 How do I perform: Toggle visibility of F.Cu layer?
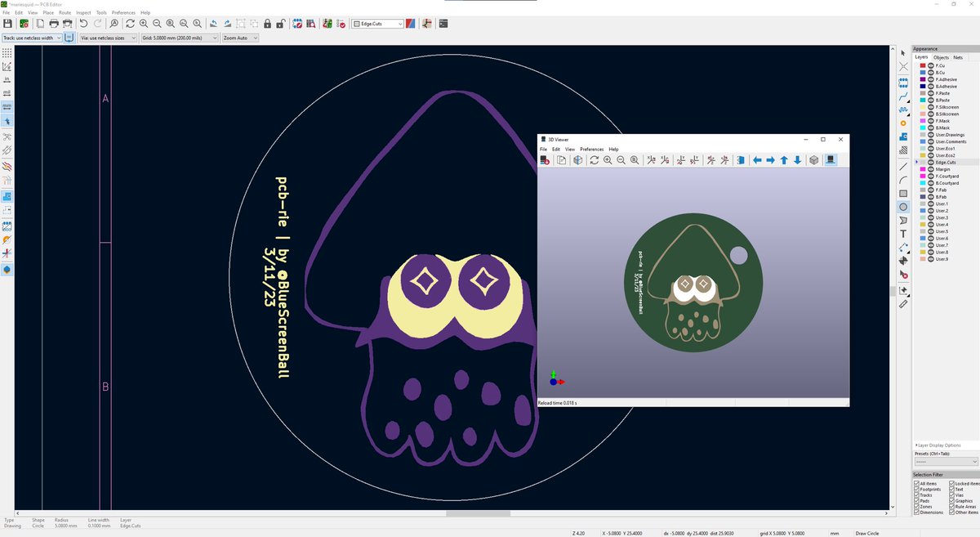[931, 65]
